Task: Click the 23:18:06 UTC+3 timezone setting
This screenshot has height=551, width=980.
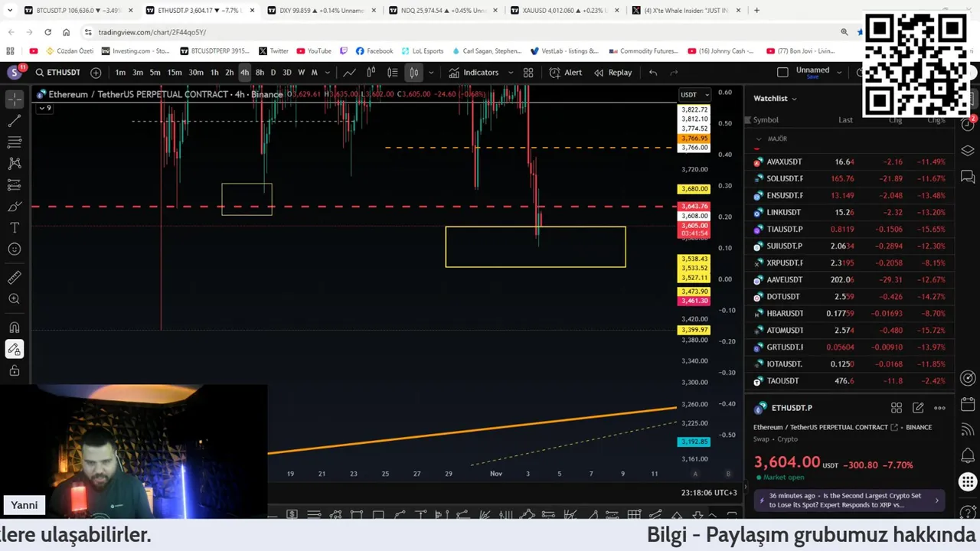Action: click(x=709, y=493)
